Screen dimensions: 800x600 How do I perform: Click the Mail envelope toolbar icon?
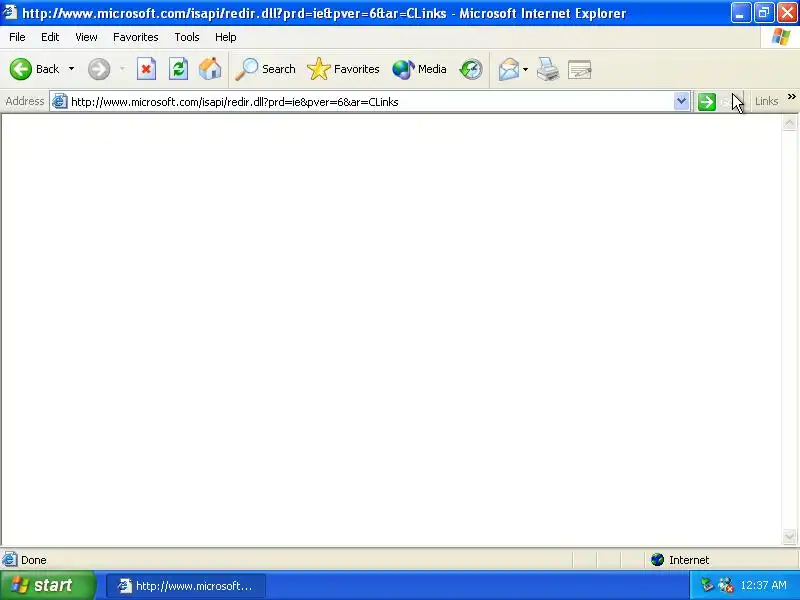tap(509, 69)
